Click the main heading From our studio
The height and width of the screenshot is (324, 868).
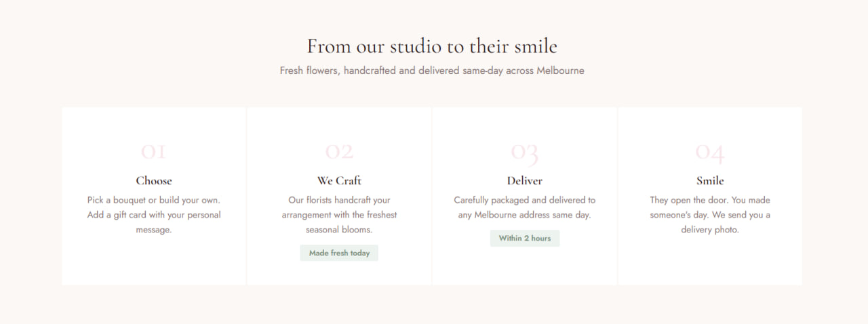432,46
